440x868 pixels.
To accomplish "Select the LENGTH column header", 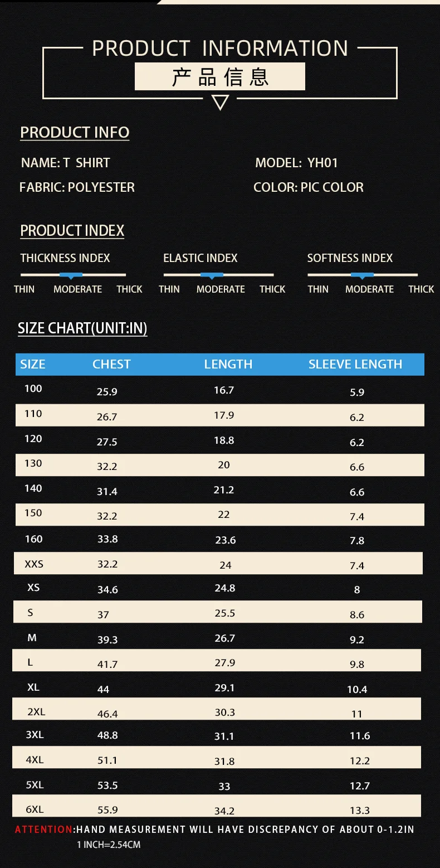I will [228, 364].
